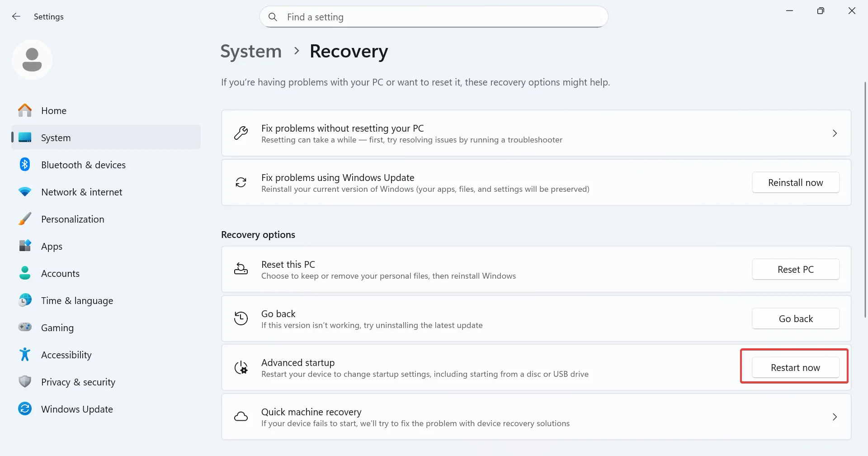Viewport: 868px width, 456px height.
Task: Click the Restart now button
Action: 795,367
